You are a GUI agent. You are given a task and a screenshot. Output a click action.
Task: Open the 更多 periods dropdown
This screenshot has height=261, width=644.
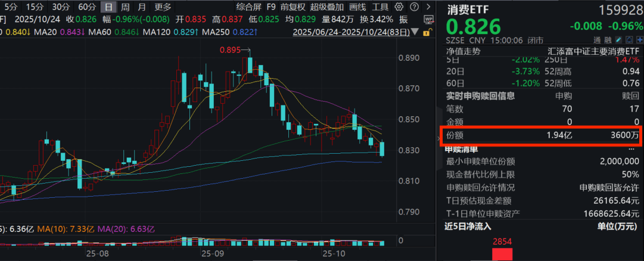[x=163, y=7]
